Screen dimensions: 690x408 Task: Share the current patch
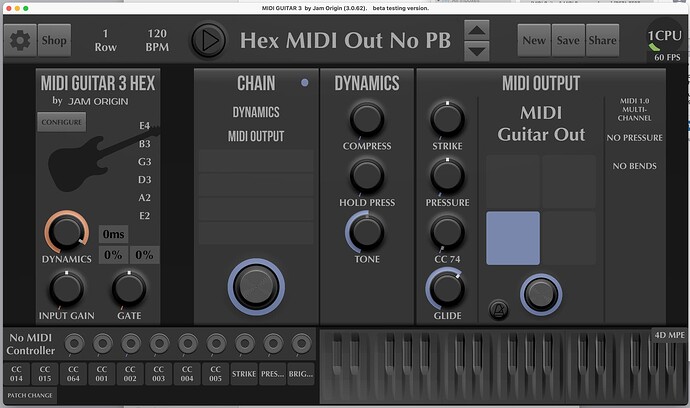point(602,40)
